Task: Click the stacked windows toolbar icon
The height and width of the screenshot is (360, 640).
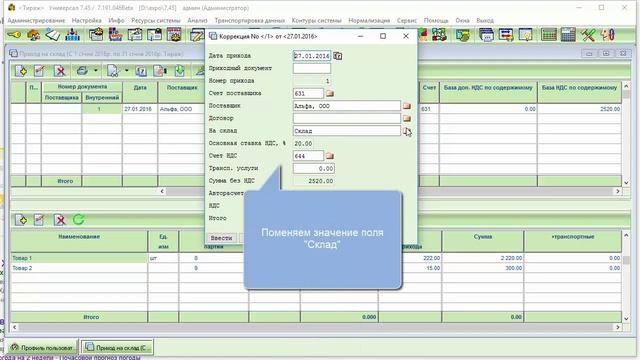Action: [x=486, y=35]
